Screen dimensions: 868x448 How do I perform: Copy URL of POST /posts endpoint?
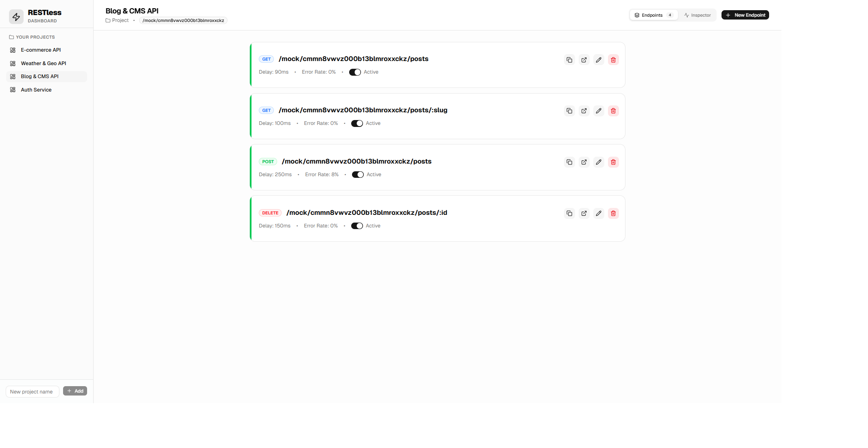[x=569, y=162]
